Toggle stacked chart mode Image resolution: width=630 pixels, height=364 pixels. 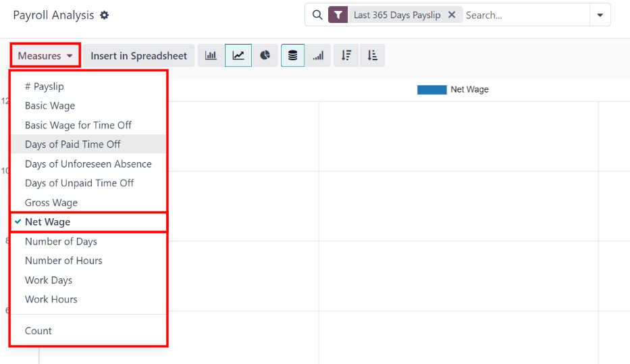(x=292, y=55)
